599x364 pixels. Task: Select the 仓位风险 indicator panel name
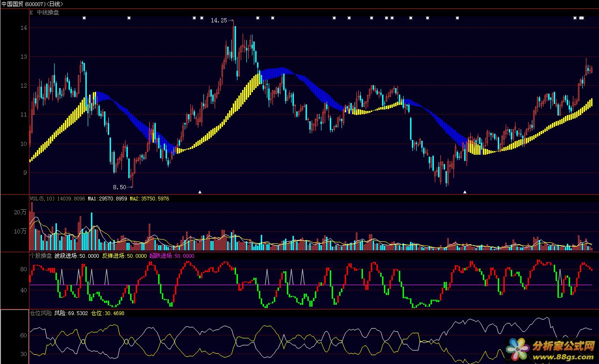pyautogui.click(x=41, y=313)
